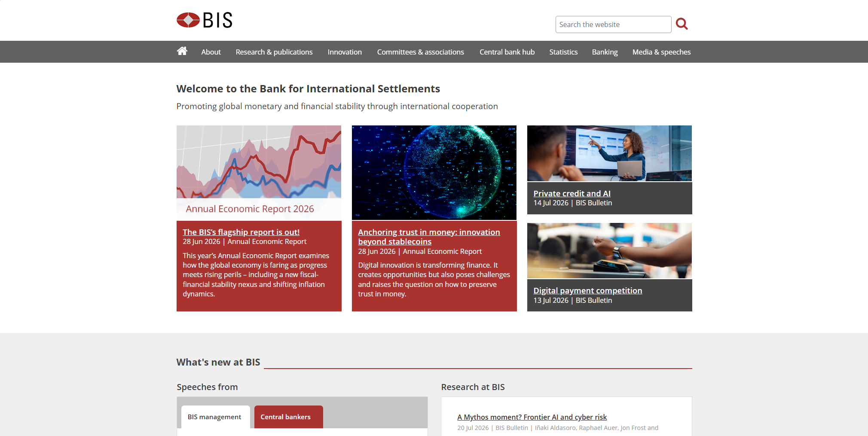868x436 pixels.
Task: Open Committees & associations menu
Action: [x=421, y=52]
